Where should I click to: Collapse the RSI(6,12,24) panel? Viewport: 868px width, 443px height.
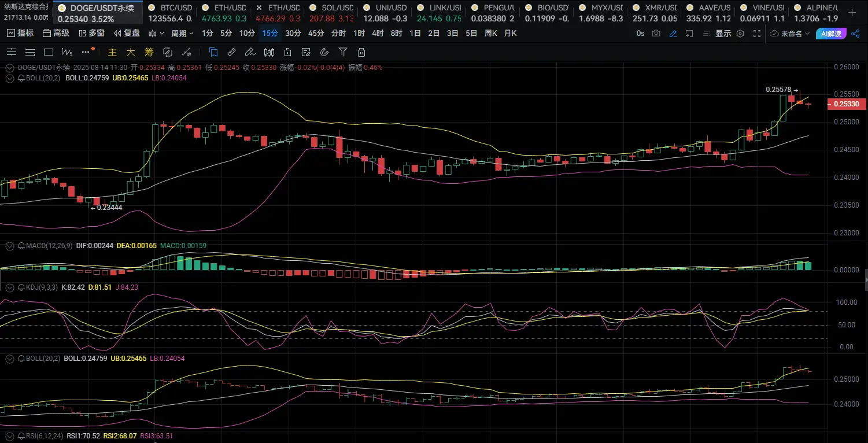10,435
